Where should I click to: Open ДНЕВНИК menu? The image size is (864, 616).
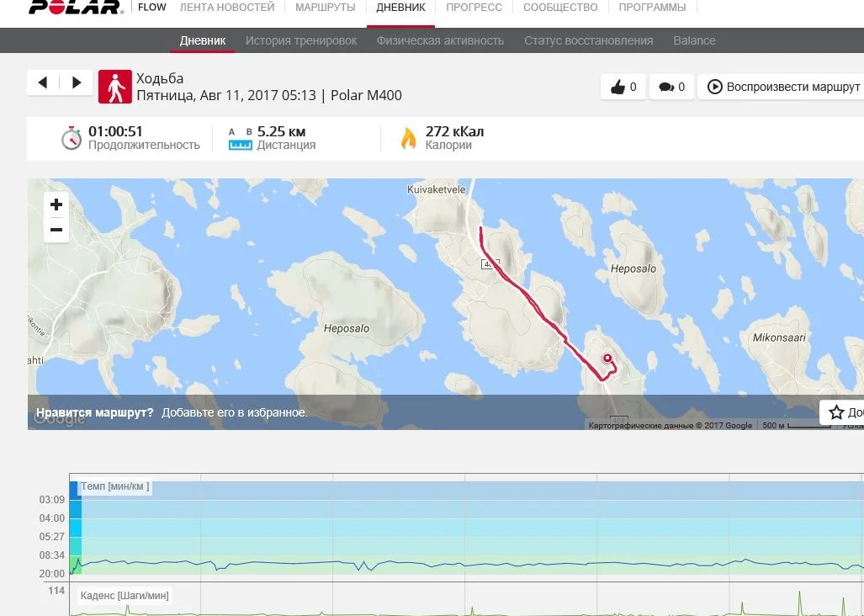coord(400,8)
